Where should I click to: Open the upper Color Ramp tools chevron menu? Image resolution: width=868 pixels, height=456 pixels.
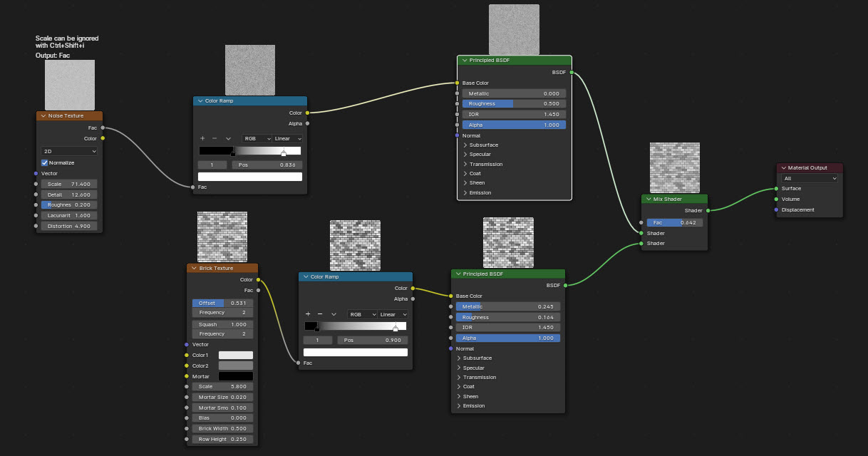pyautogui.click(x=228, y=138)
